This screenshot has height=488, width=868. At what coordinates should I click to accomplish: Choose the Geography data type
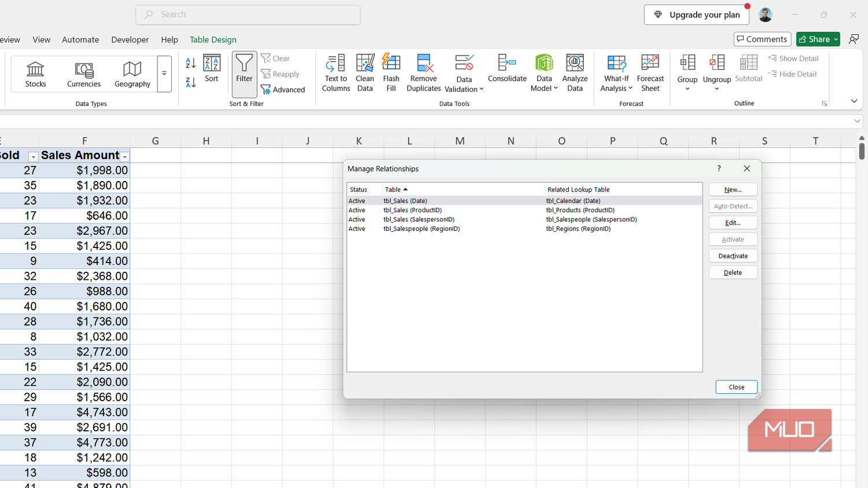[x=133, y=74]
